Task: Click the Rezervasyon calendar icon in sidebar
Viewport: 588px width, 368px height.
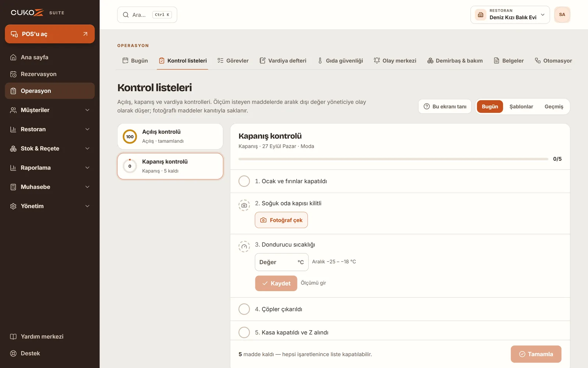Action: point(13,74)
